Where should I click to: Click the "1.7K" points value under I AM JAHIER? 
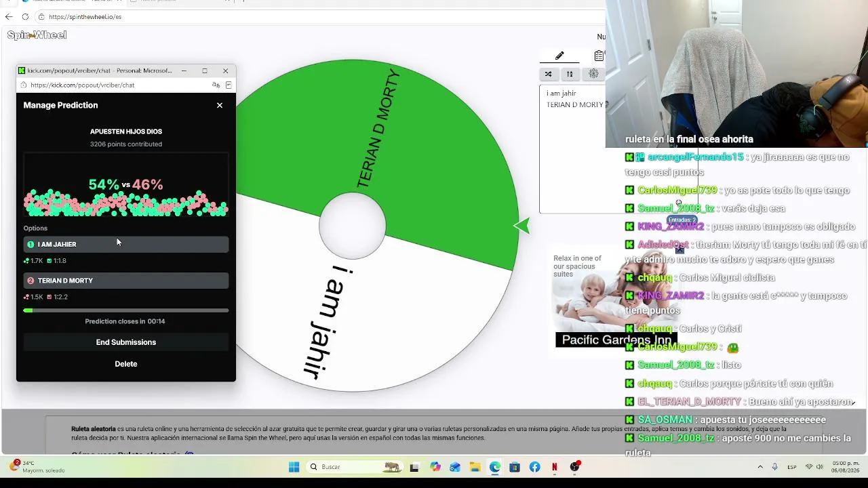[37, 261]
